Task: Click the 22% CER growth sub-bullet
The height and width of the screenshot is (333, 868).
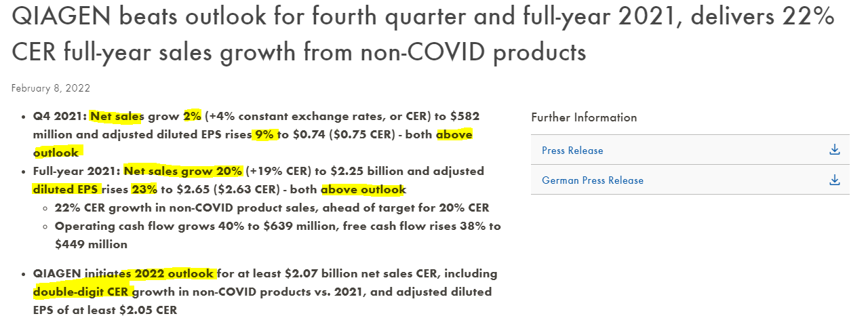Action: tap(271, 208)
